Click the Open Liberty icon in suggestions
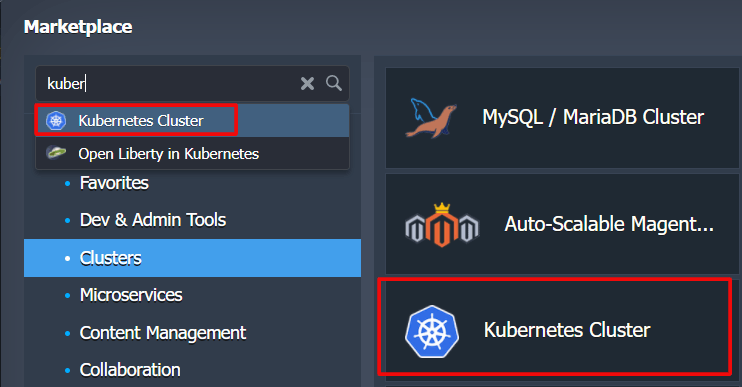The width and height of the screenshot is (742, 387). pyautogui.click(x=56, y=153)
